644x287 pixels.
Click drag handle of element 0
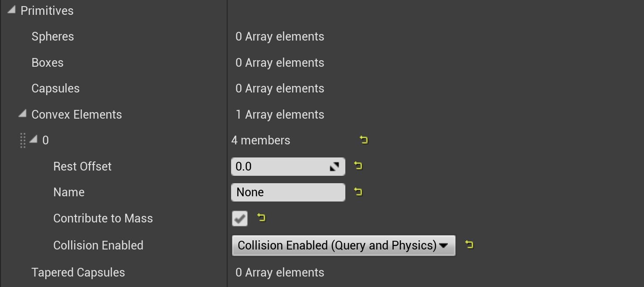click(23, 140)
